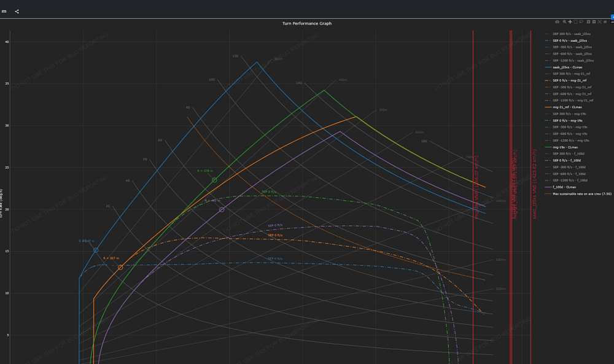Click the y-axis tick value 25
The height and width of the screenshot is (364, 614).
click(7, 168)
